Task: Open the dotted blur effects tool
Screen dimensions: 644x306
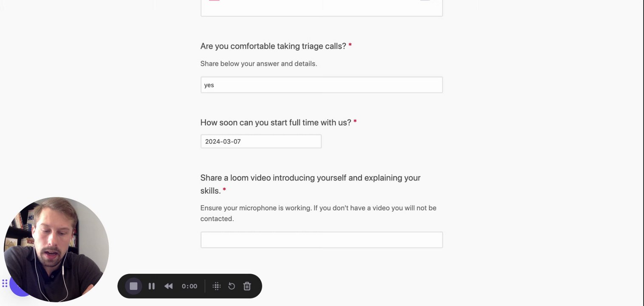Action: (x=217, y=286)
